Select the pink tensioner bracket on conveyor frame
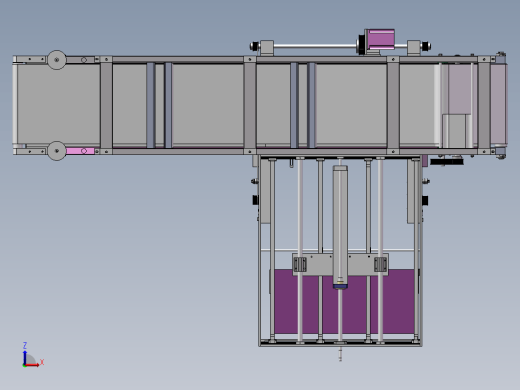Image resolution: width=520 pixels, height=390 pixels. click(x=80, y=151)
